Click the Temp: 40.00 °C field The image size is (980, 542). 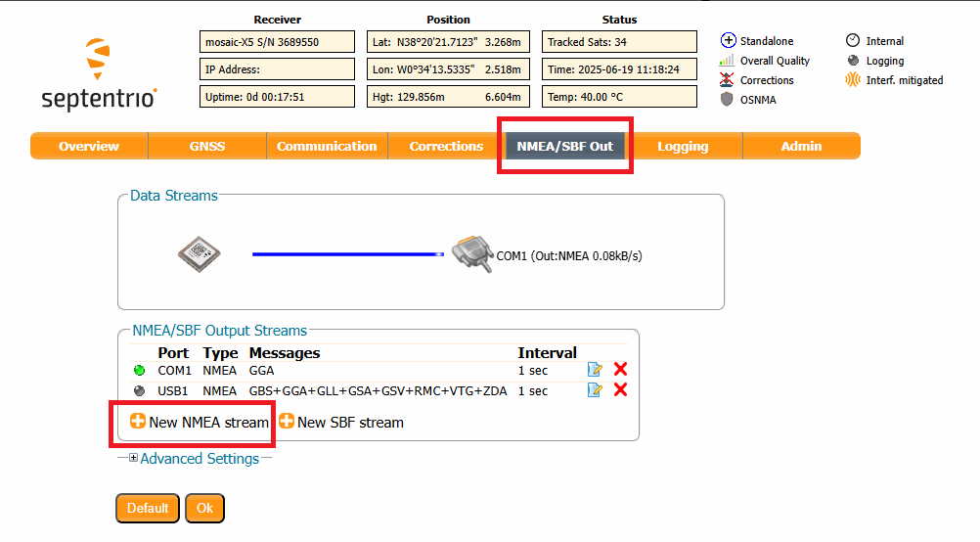619,97
